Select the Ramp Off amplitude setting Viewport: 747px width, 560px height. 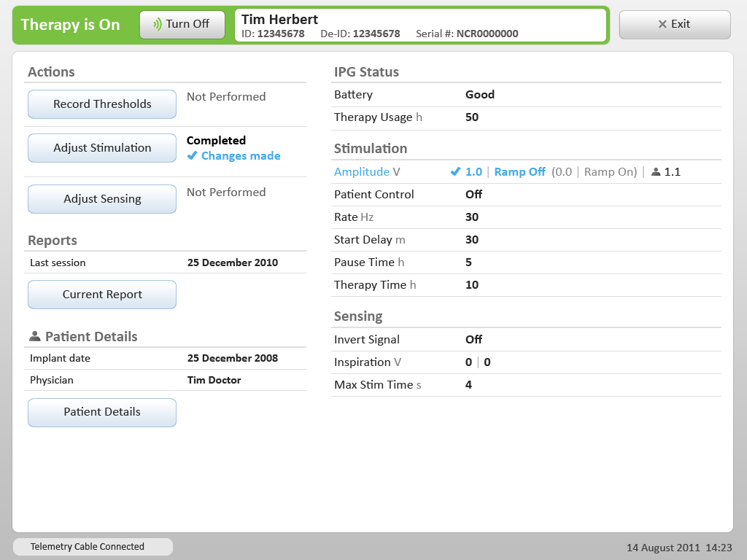(519, 172)
